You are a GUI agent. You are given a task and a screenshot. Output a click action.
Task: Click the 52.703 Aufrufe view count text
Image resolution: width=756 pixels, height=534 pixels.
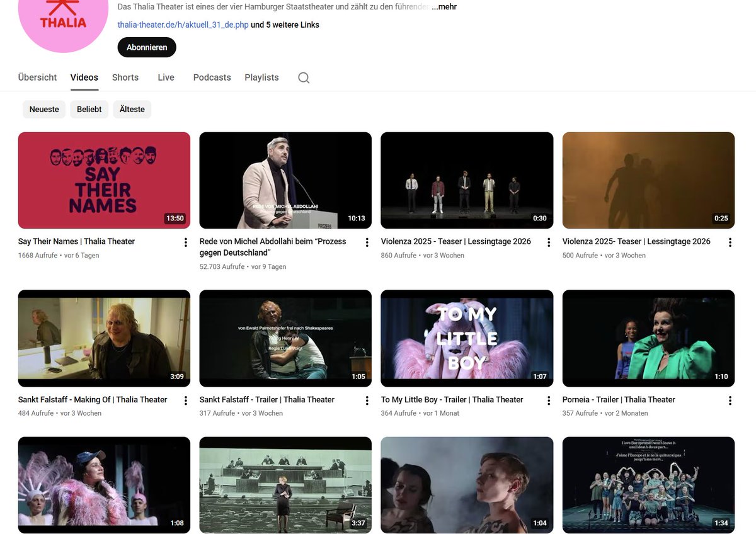(222, 267)
